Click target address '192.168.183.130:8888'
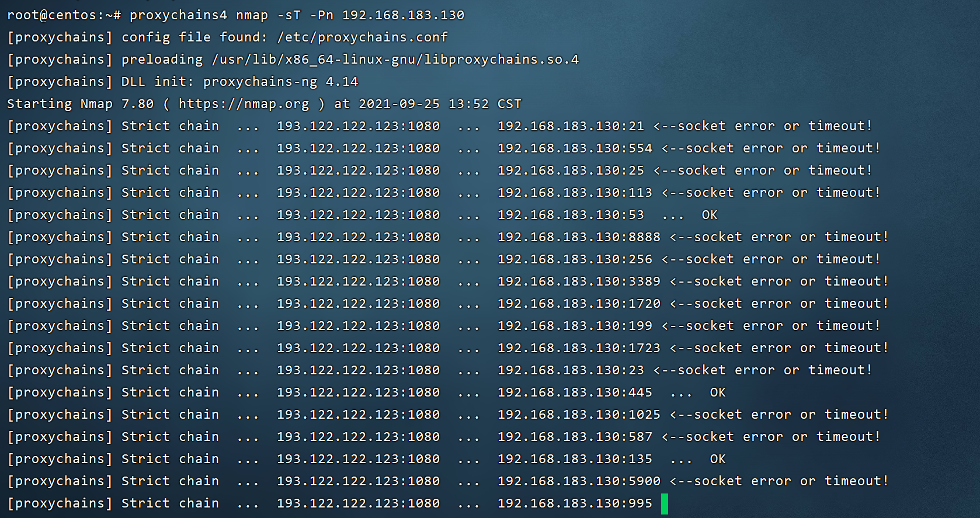980x518 pixels. [x=579, y=237]
